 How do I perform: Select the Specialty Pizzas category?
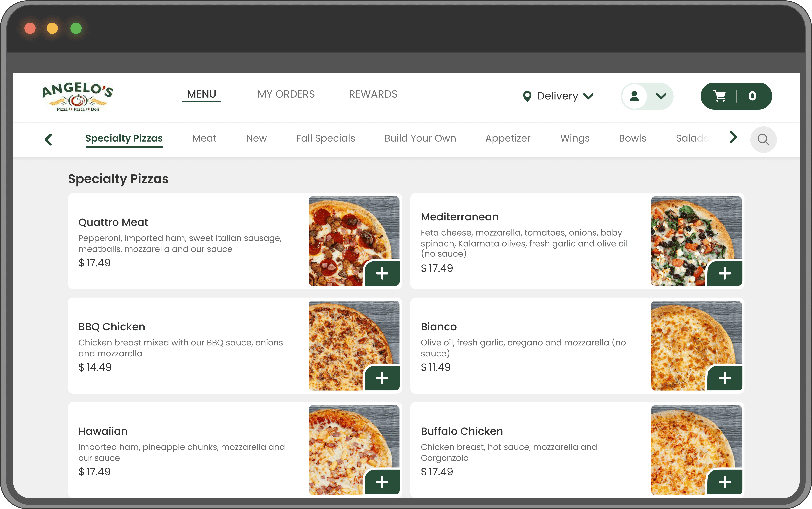tap(124, 139)
